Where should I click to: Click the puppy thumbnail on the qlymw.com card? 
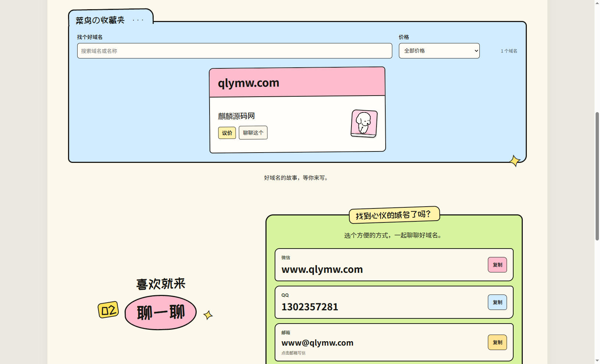pyautogui.click(x=364, y=124)
